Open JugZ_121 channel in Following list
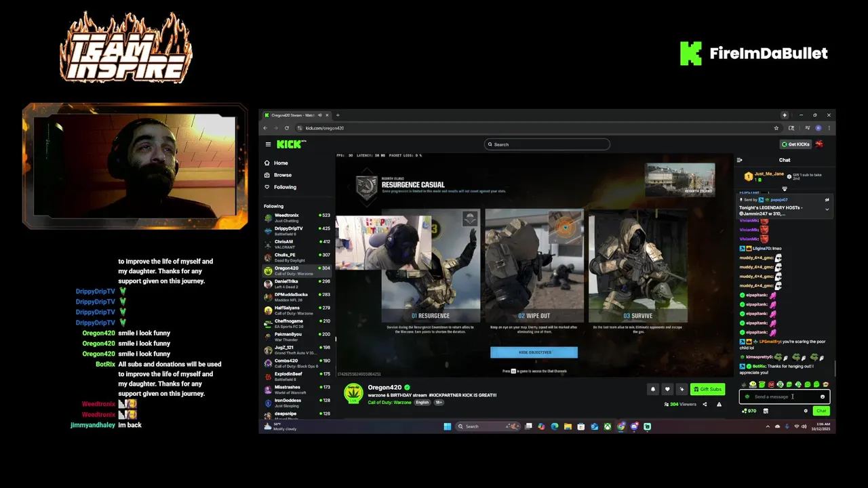Screen dimensions: 868x488 298,349
